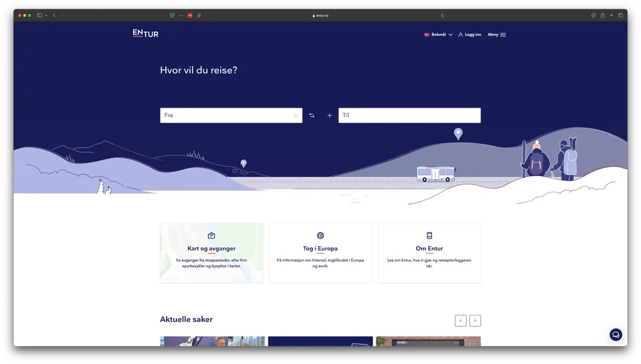
Task: Open the Safari sidebar dropdown arrow
Action: click(x=46, y=15)
